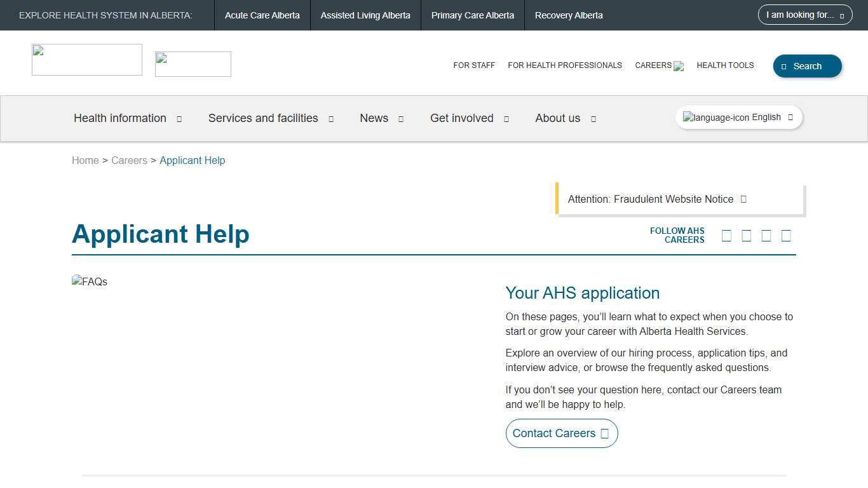The height and width of the screenshot is (488, 868).
Task: Click the Contact Careers button
Action: 561,433
